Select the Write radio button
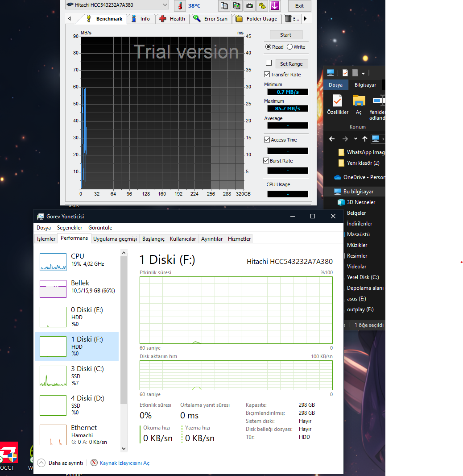 pos(289,47)
